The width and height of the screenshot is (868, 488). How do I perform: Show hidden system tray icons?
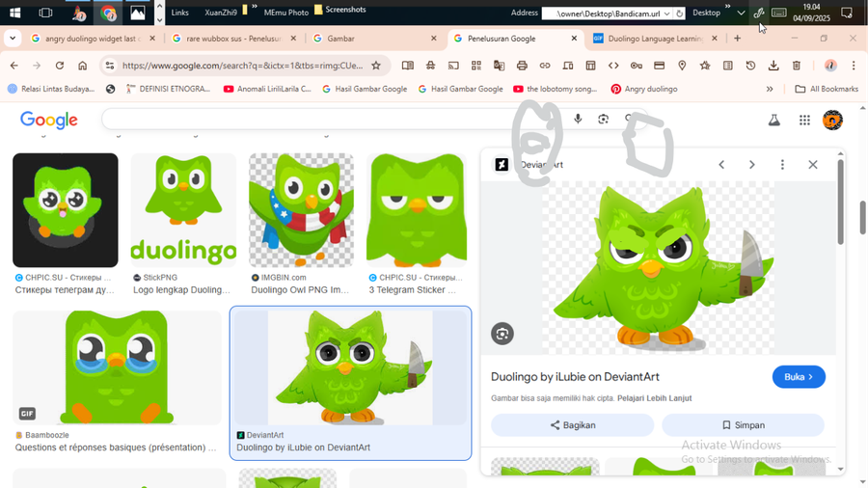[x=741, y=13]
